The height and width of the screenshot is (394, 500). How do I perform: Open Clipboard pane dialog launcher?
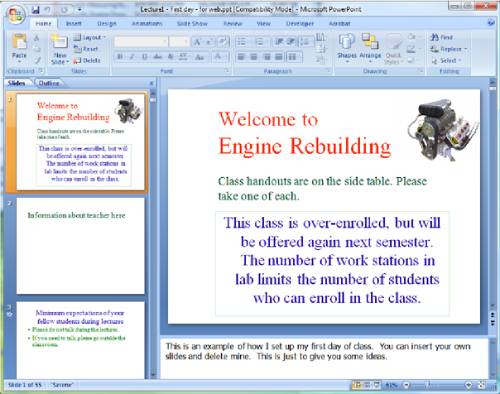click(41, 71)
